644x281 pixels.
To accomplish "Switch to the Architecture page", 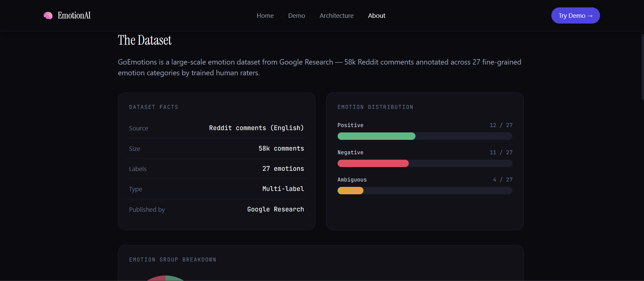I will (x=337, y=15).
